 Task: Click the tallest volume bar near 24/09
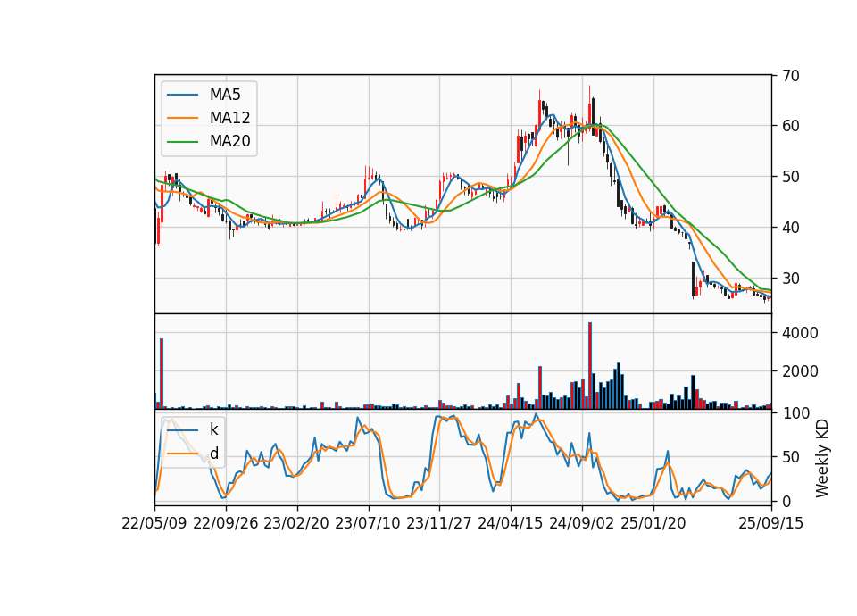590,366
